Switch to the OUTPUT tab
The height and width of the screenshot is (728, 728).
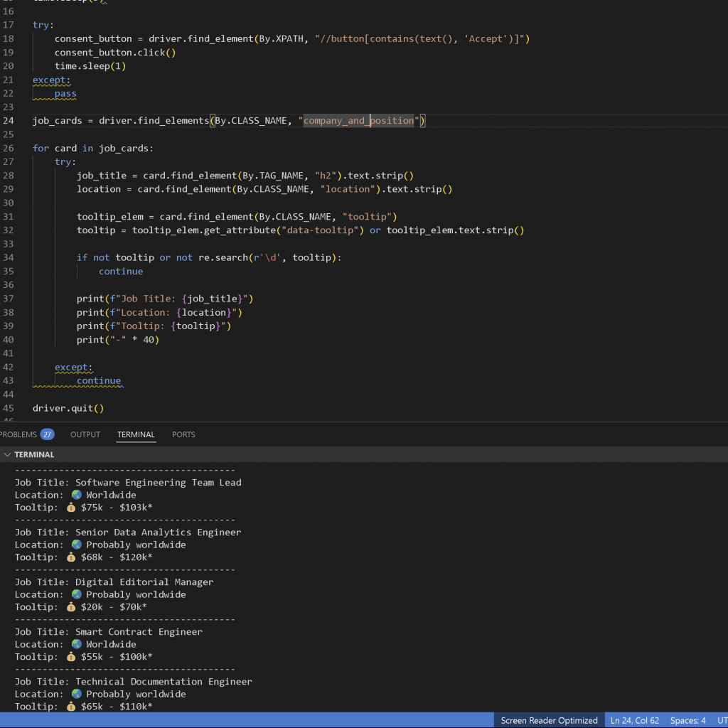(85, 434)
